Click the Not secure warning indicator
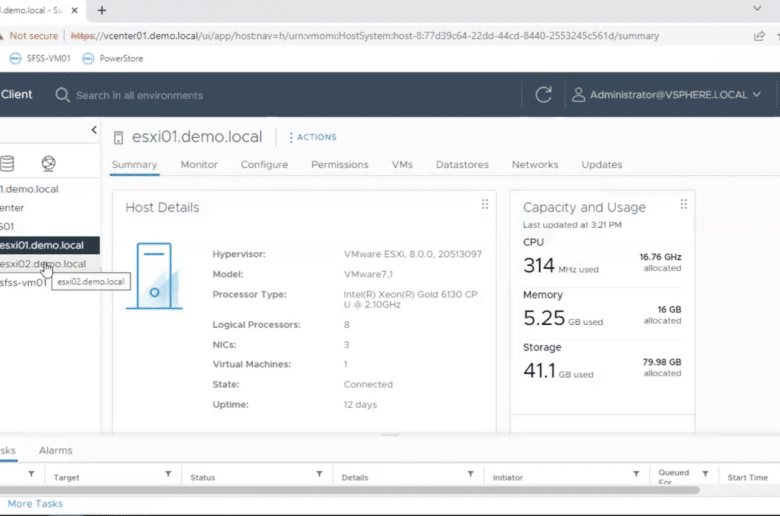Viewport: 780px width, 516px height. click(x=29, y=36)
